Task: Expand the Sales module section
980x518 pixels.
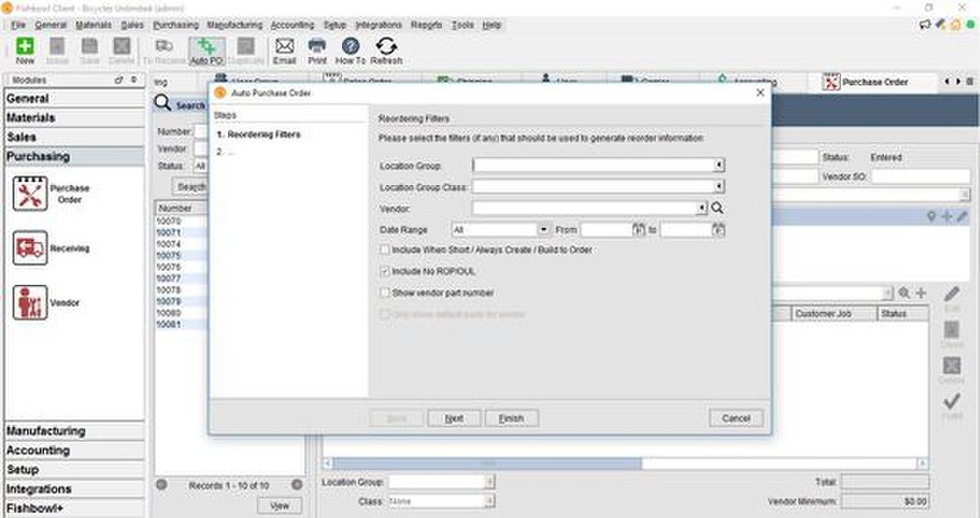Action: click(x=73, y=137)
